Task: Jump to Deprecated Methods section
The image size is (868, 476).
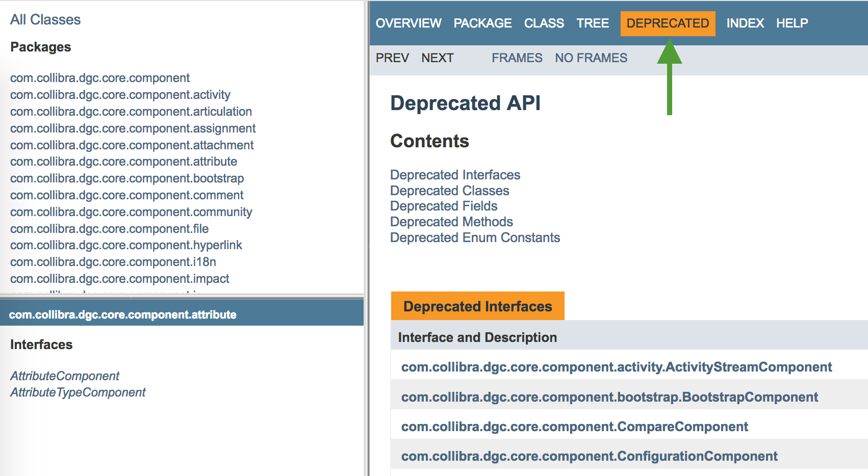Action: coord(451,222)
